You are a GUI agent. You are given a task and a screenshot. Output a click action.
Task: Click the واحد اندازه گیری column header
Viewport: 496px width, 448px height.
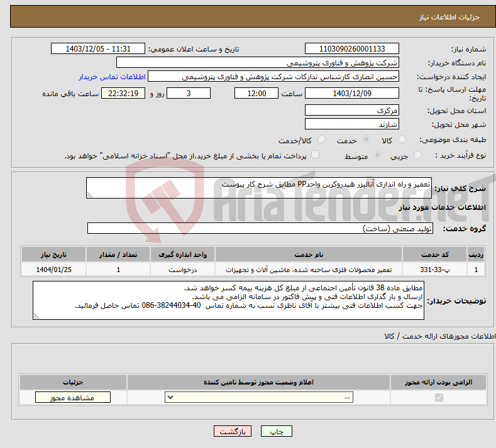coord(182,254)
